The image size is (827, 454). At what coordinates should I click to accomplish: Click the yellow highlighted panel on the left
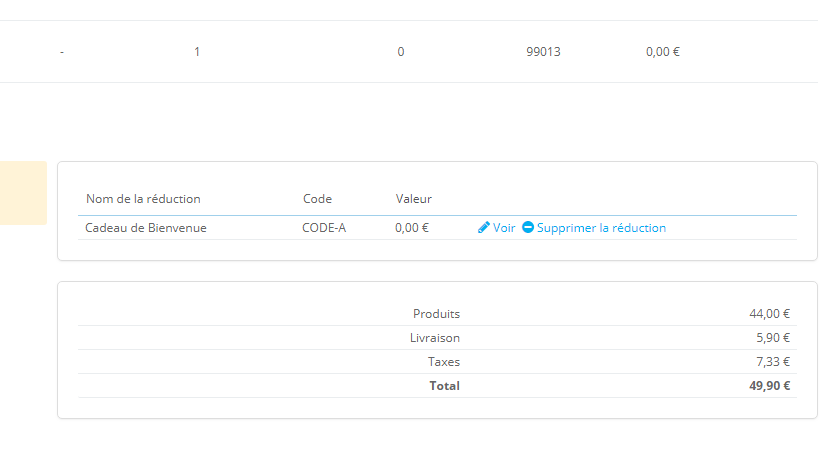[23, 193]
